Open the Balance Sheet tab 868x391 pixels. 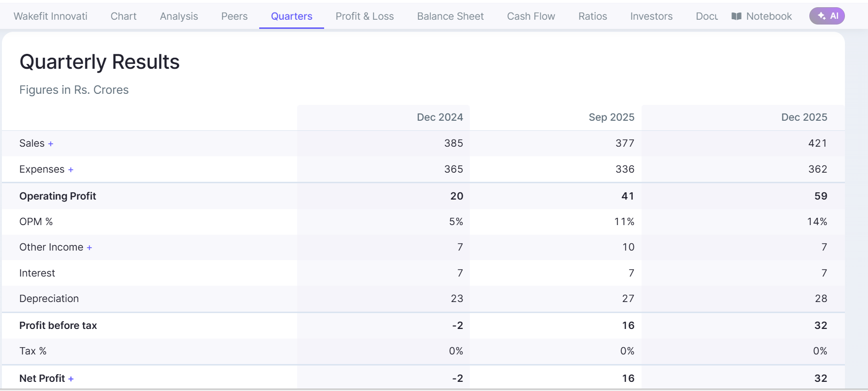click(450, 16)
